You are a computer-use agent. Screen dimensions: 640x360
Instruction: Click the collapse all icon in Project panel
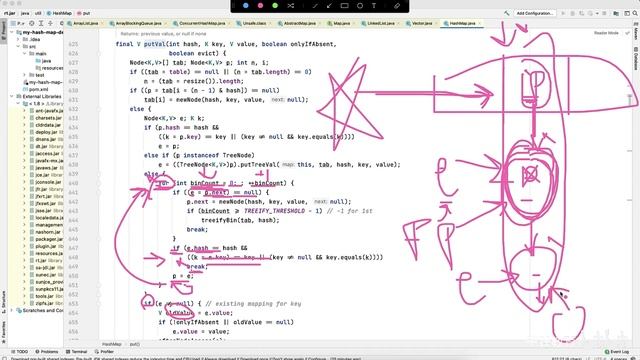click(x=51, y=23)
